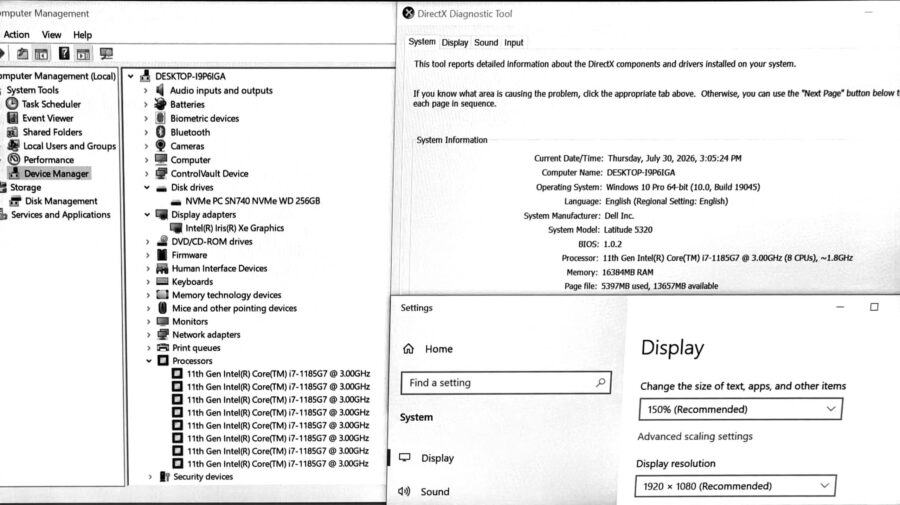Open the View menu
This screenshot has height=505, width=900.
click(51, 34)
